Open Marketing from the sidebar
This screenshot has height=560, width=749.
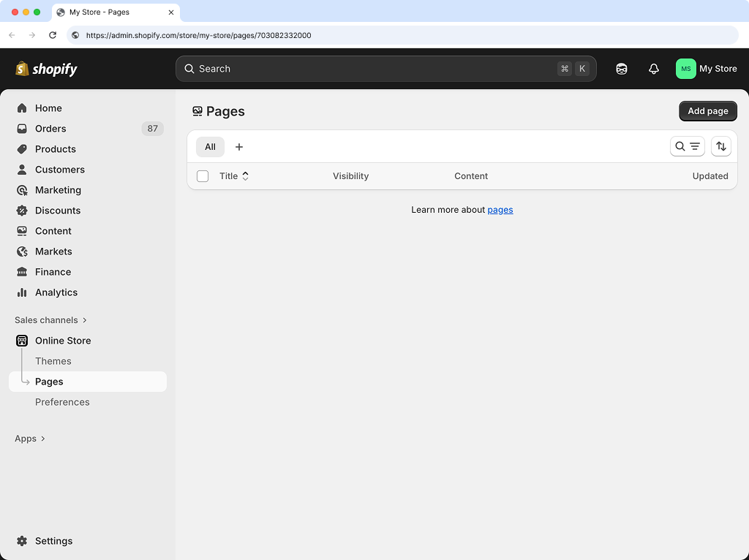(x=57, y=189)
